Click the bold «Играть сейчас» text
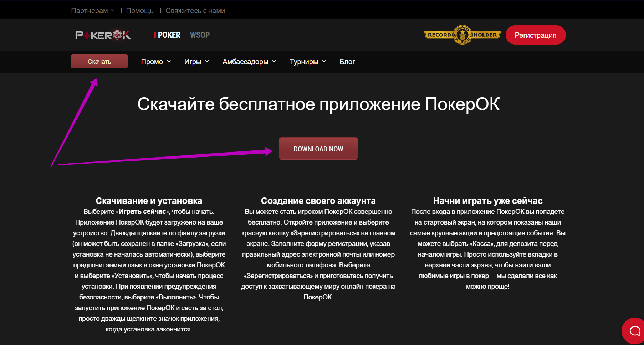 (x=143, y=212)
